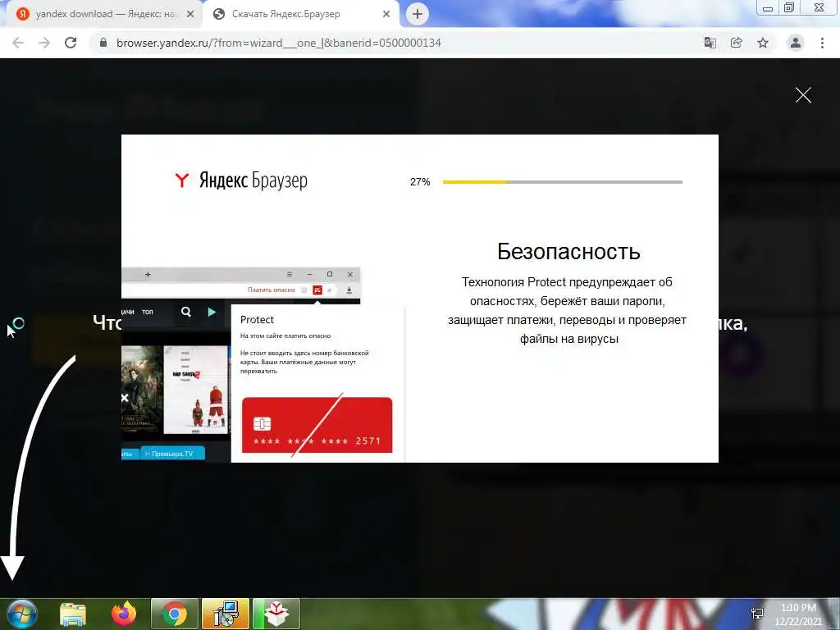Go forward to next page
The width and height of the screenshot is (840, 630).
[44, 43]
